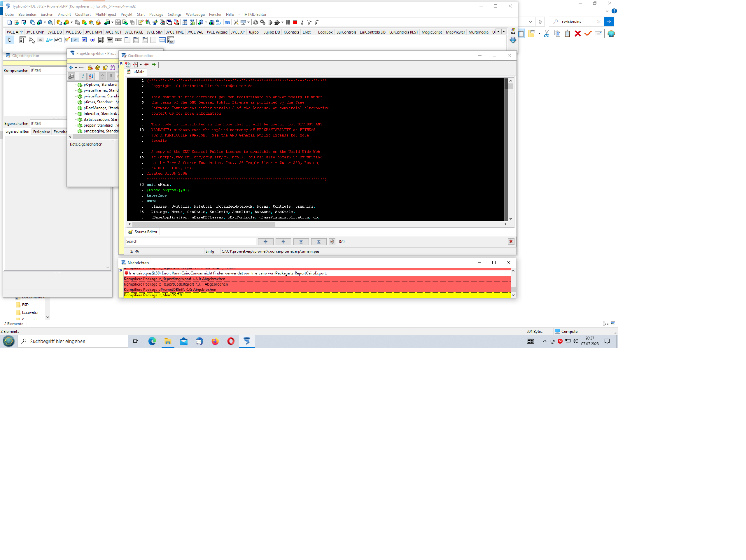Viewport: 746px width, 560px height.
Task: Switch to the LuiControls REST palette tab
Action: click(403, 32)
